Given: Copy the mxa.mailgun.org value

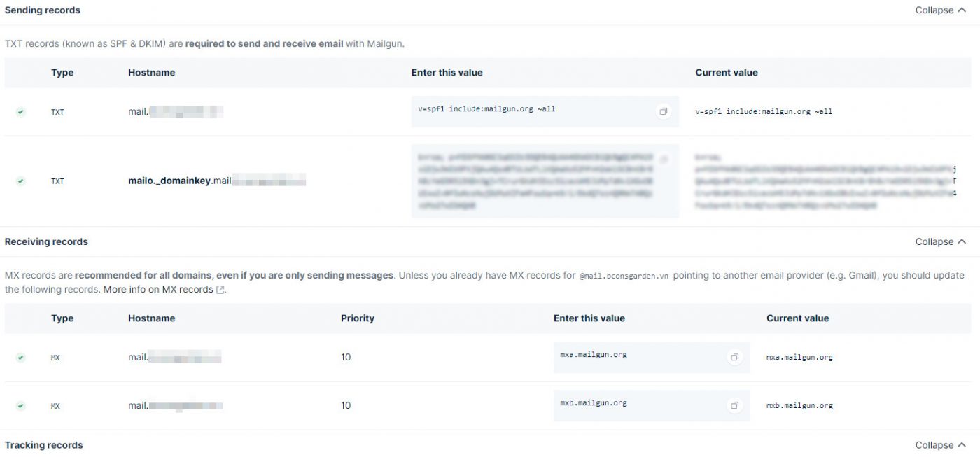Looking at the screenshot, I should point(734,357).
